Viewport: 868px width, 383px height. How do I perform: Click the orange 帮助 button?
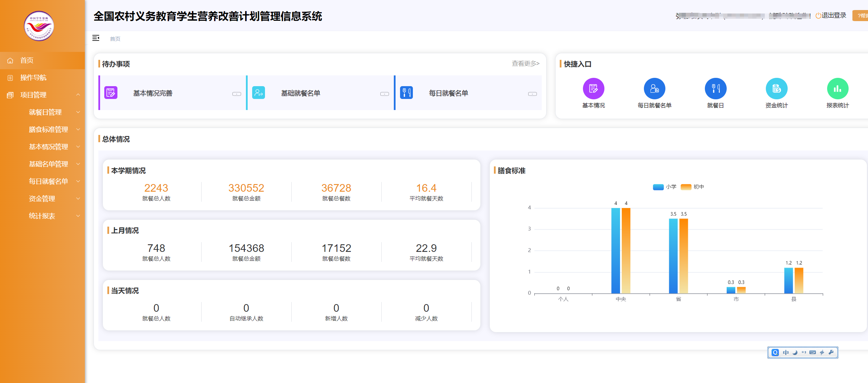point(860,16)
